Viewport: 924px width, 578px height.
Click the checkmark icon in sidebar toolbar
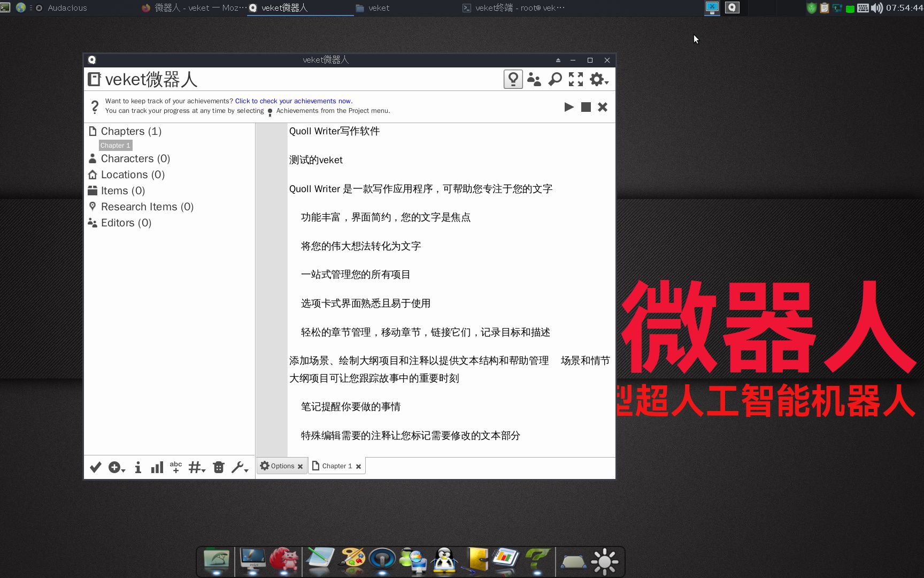pos(96,467)
